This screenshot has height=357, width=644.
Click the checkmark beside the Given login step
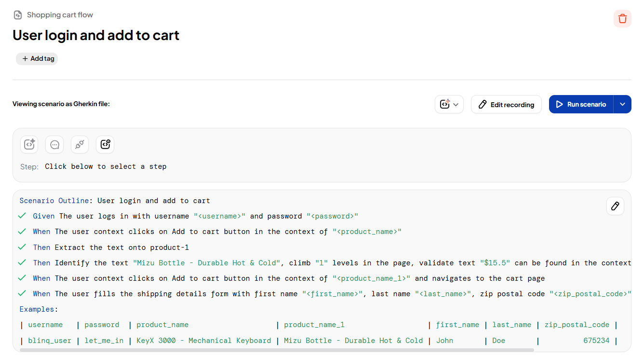pyautogui.click(x=22, y=216)
